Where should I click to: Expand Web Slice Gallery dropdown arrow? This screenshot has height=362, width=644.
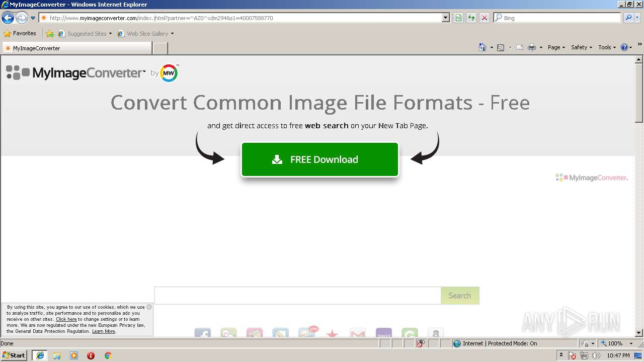[172, 34]
